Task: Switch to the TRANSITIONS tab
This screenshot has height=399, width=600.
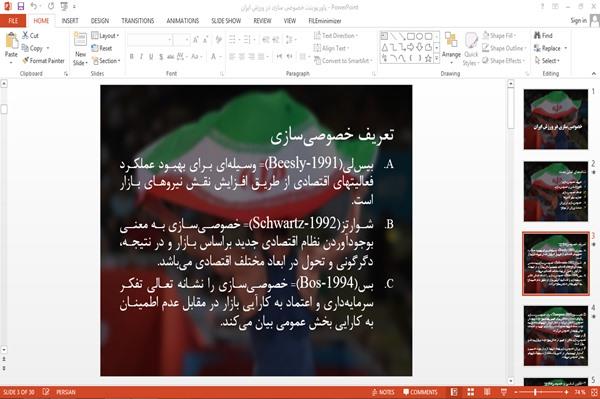Action: pos(138,21)
